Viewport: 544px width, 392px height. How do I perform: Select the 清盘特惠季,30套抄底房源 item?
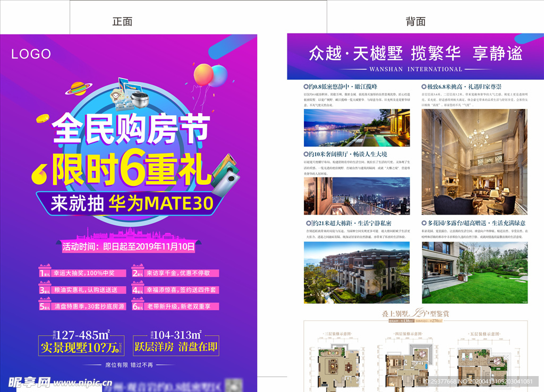pyautogui.click(x=89, y=306)
